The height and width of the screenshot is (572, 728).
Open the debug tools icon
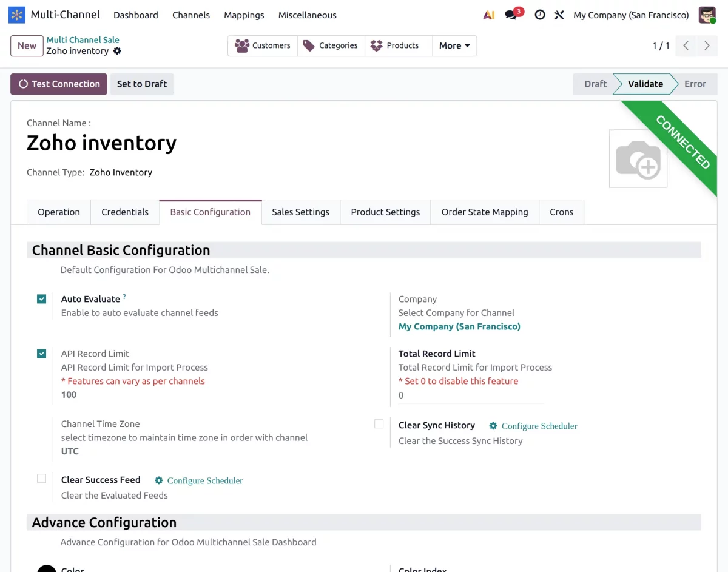pos(559,15)
